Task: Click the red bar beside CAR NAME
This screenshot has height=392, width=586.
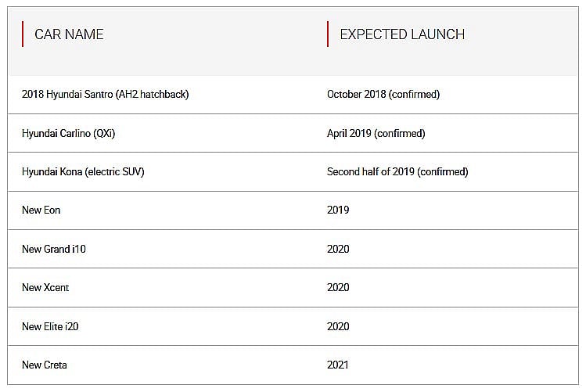Action: pyautogui.click(x=23, y=34)
